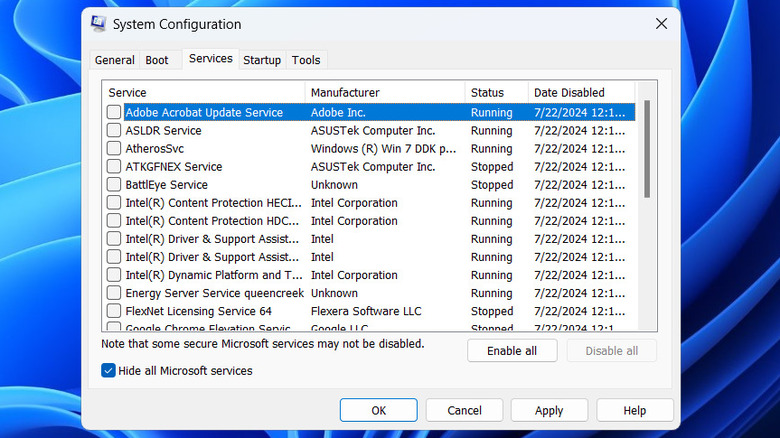Sort services by Status column header

[x=496, y=93]
